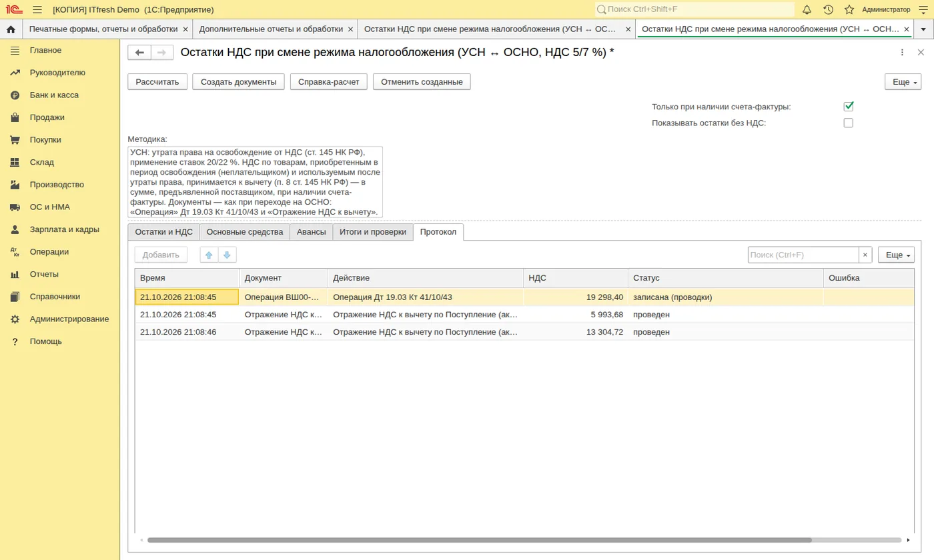Open the main menu hamburger icon
The width and height of the screenshot is (934, 560).
(x=37, y=9)
